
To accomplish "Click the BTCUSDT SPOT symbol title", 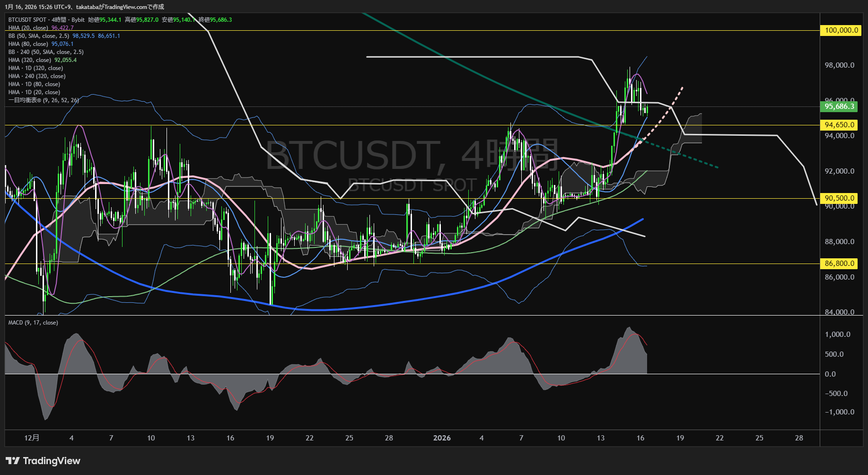I will [x=27, y=20].
